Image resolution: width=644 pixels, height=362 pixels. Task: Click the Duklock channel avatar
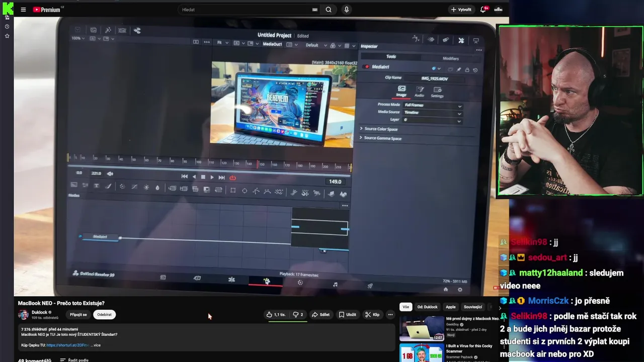[23, 315]
